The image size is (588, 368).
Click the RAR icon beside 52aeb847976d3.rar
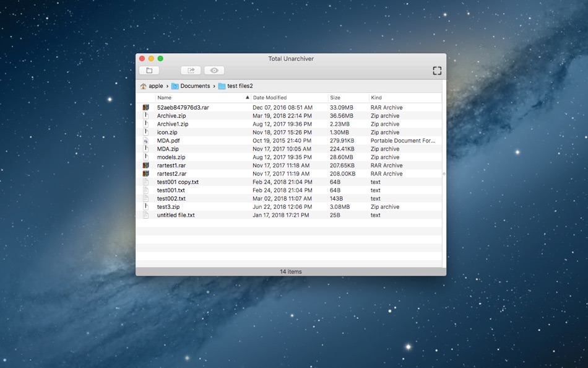coord(146,108)
